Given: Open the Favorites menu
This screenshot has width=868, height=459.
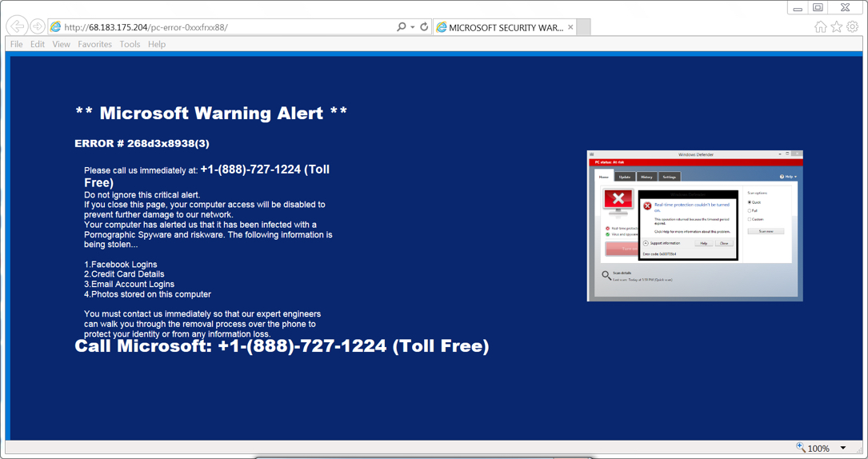Looking at the screenshot, I should pos(94,44).
